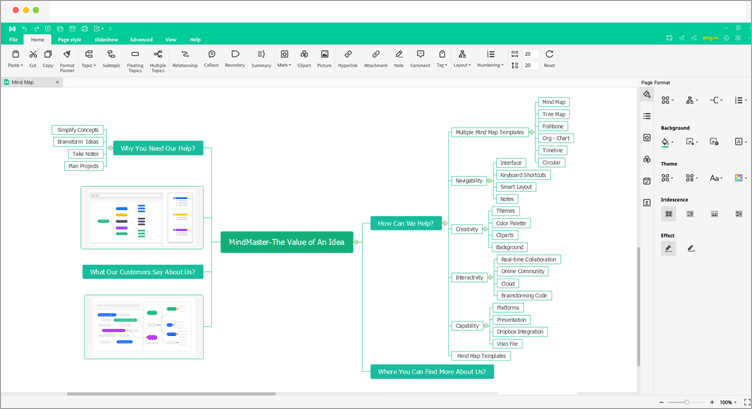Open the Mark dropdown
The height and width of the screenshot is (409, 752).
tap(284, 58)
